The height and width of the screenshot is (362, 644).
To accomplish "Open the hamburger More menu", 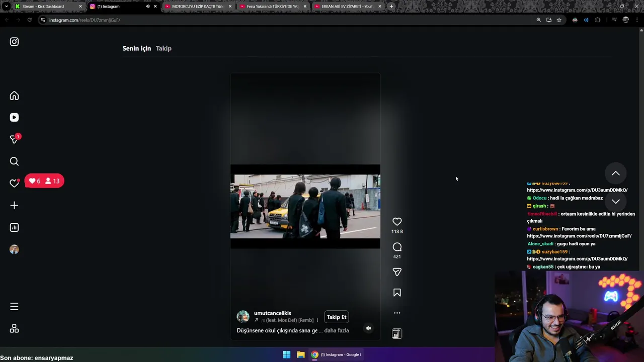I will 14,306.
